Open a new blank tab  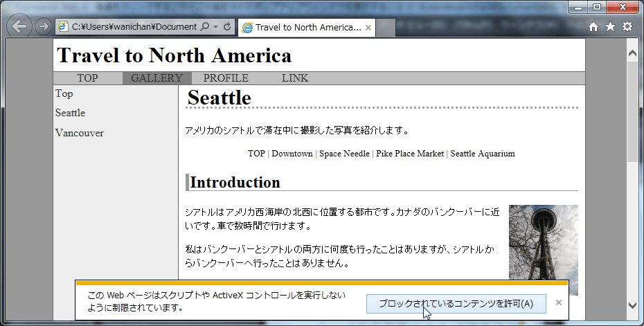click(x=385, y=28)
